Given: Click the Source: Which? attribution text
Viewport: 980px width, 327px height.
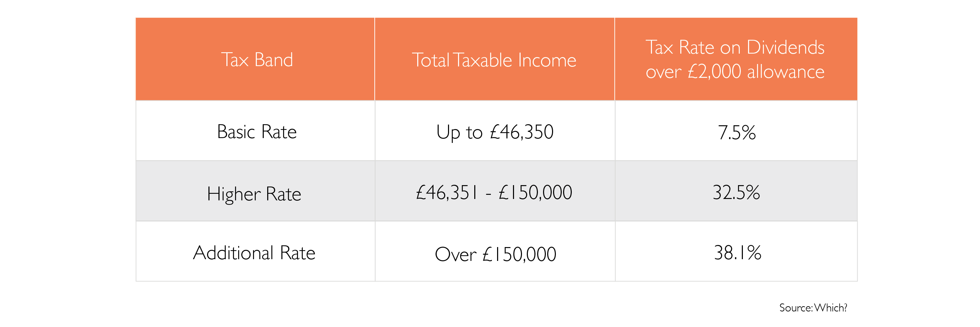Looking at the screenshot, I should 813,308.
